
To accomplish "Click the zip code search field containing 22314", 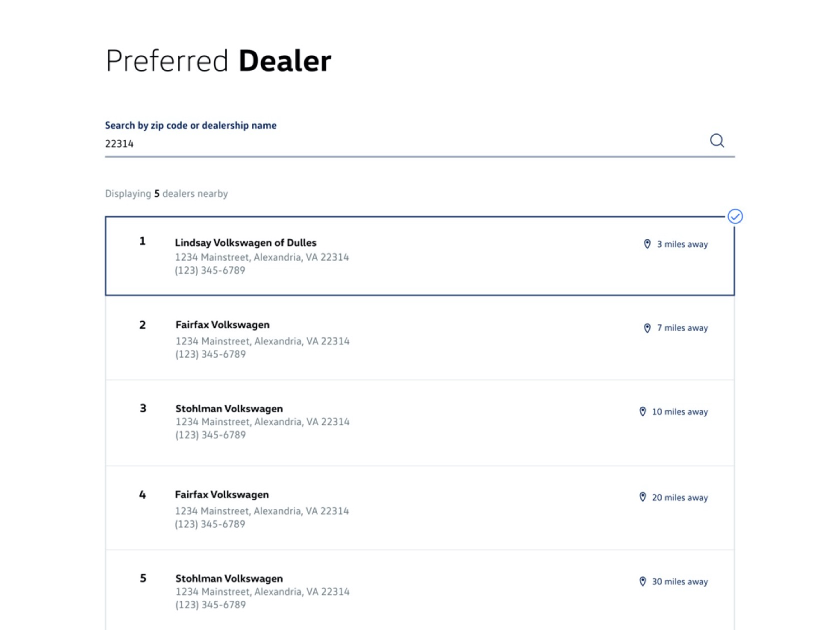I will click(x=400, y=144).
